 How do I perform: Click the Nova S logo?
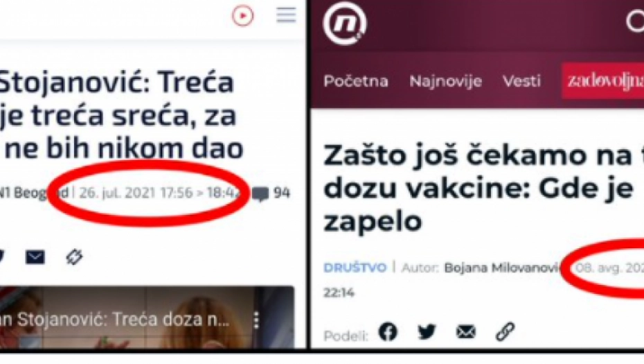click(345, 24)
